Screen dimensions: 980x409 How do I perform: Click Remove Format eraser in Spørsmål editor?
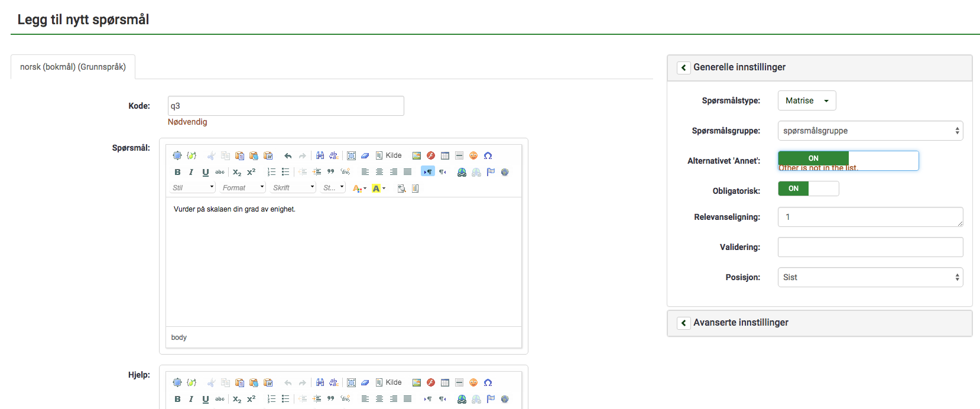pos(365,155)
